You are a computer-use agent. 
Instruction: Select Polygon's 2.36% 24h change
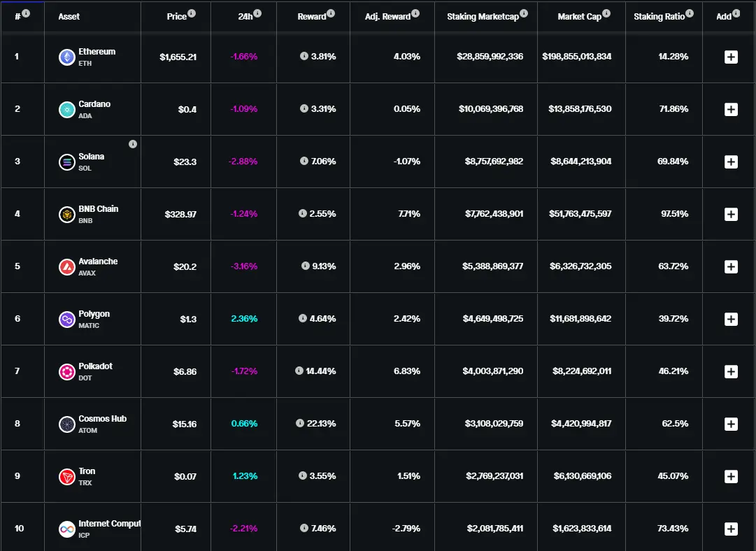click(x=245, y=319)
